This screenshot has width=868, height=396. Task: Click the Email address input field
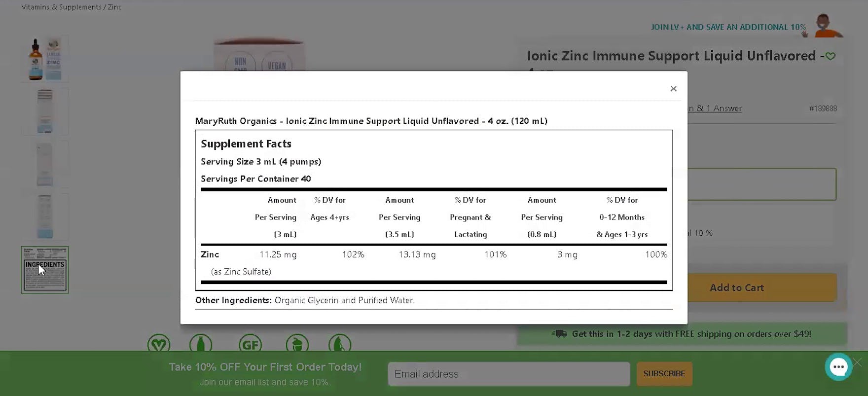click(x=508, y=374)
